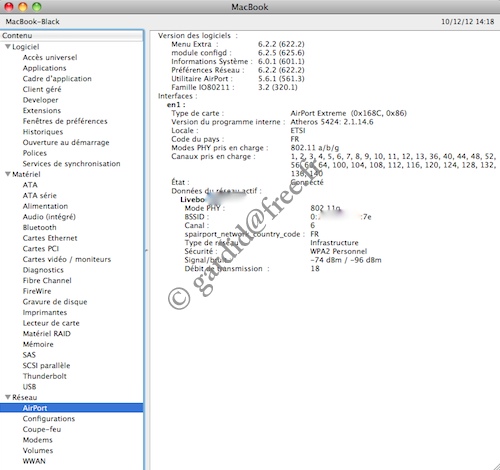The width and height of the screenshot is (500, 470).
Task: Open Bluetooth hardware info
Action: point(39,227)
